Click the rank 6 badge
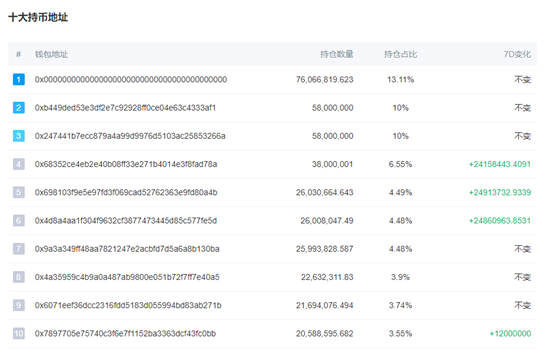The height and width of the screenshot is (364, 553). (19, 220)
